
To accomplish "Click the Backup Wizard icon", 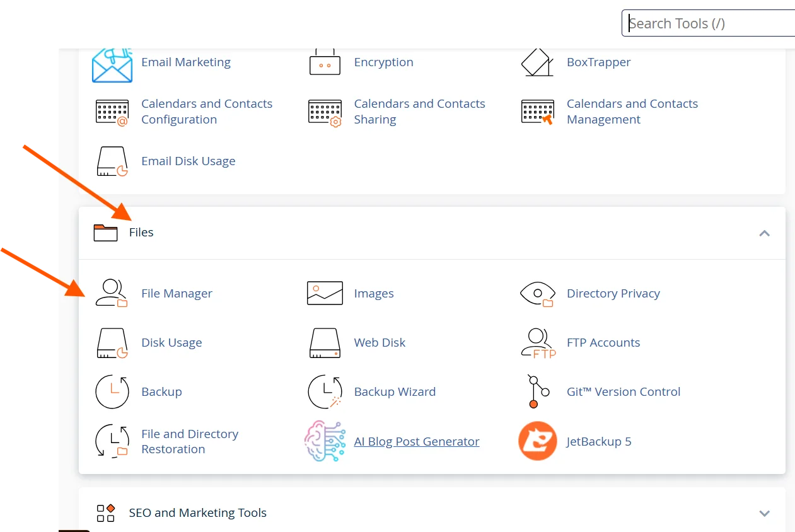I will (x=324, y=391).
